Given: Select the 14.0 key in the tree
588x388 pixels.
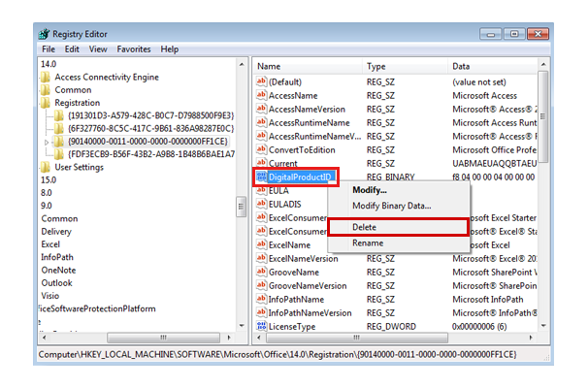Looking at the screenshot, I should point(49,64).
